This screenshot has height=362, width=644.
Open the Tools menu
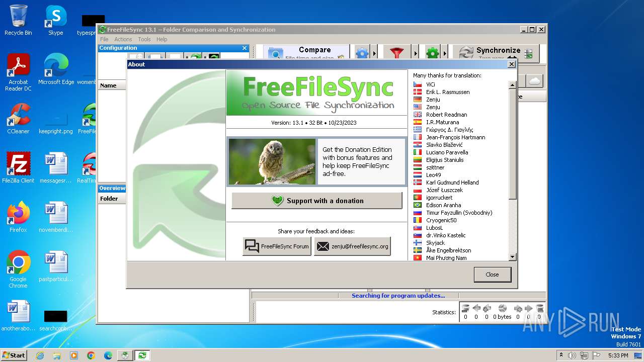[144, 39]
